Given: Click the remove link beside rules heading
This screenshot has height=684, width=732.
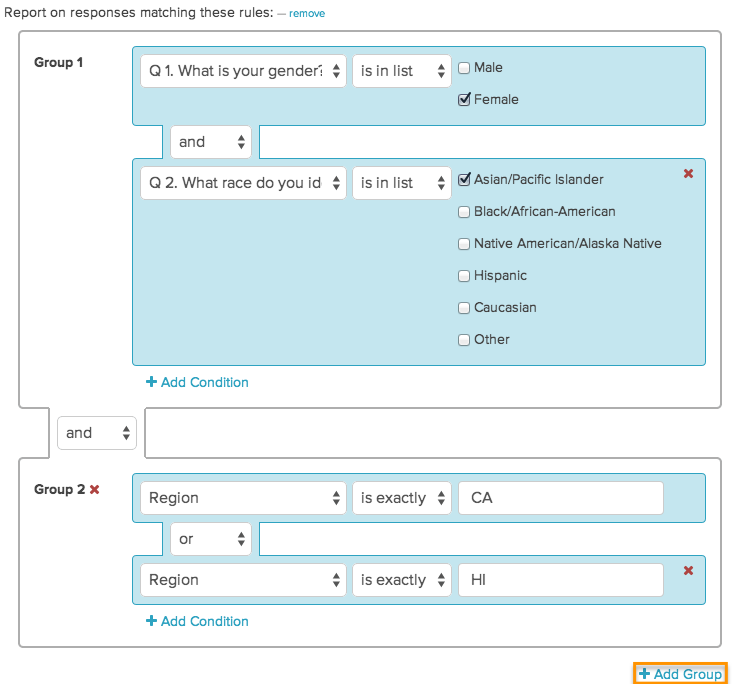Looking at the screenshot, I should 307,14.
